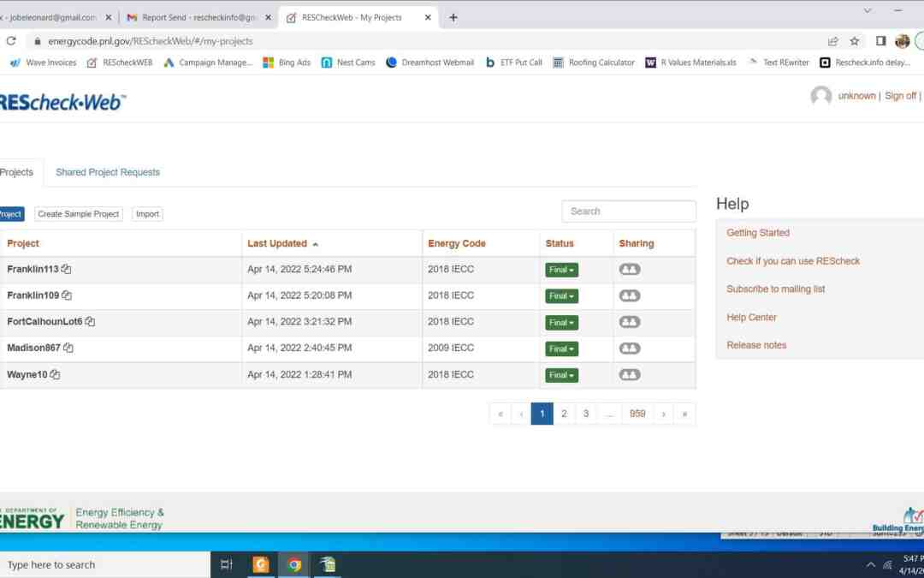This screenshot has width=924, height=578.
Task: Open Chrome from the Windows taskbar
Action: coord(294,564)
